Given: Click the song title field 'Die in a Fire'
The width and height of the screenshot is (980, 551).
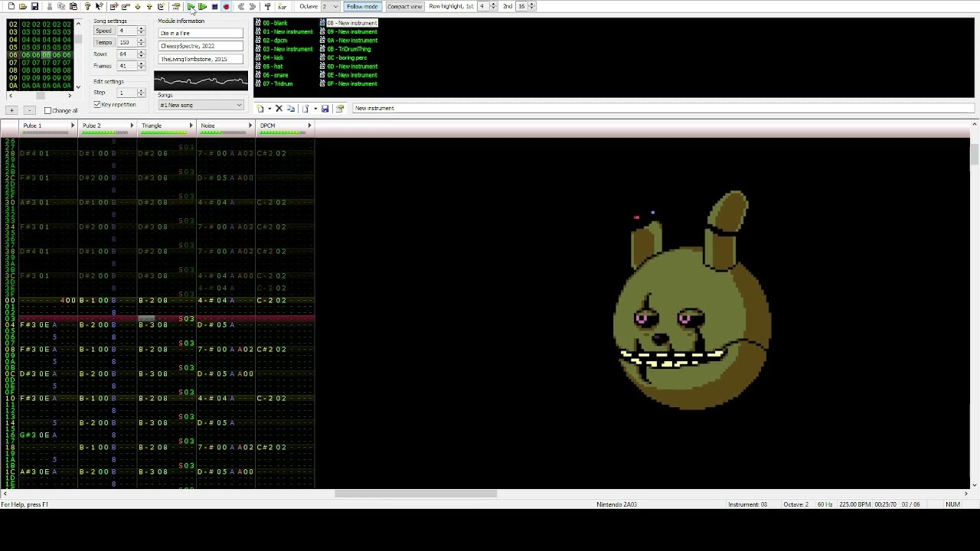Looking at the screenshot, I should (201, 34).
